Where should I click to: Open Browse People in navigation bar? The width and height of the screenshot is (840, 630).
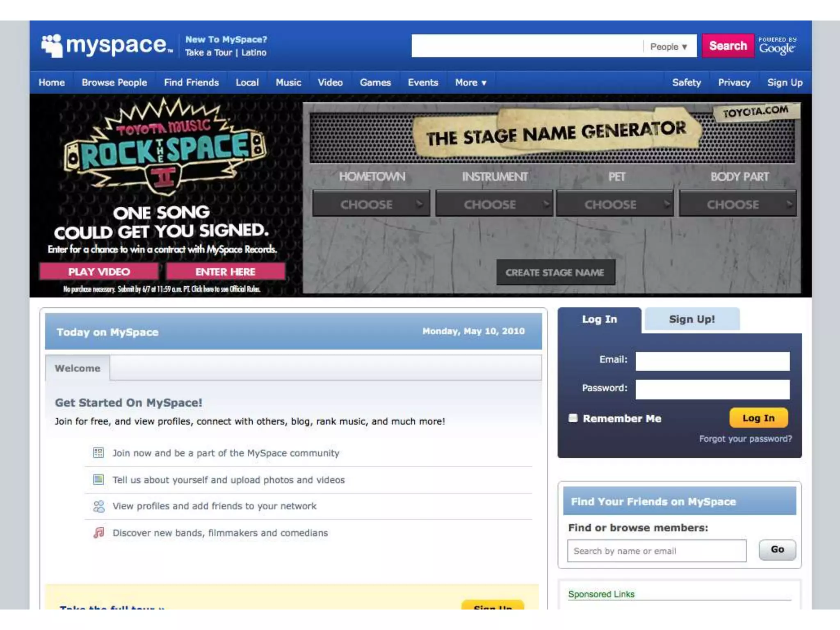tap(114, 82)
